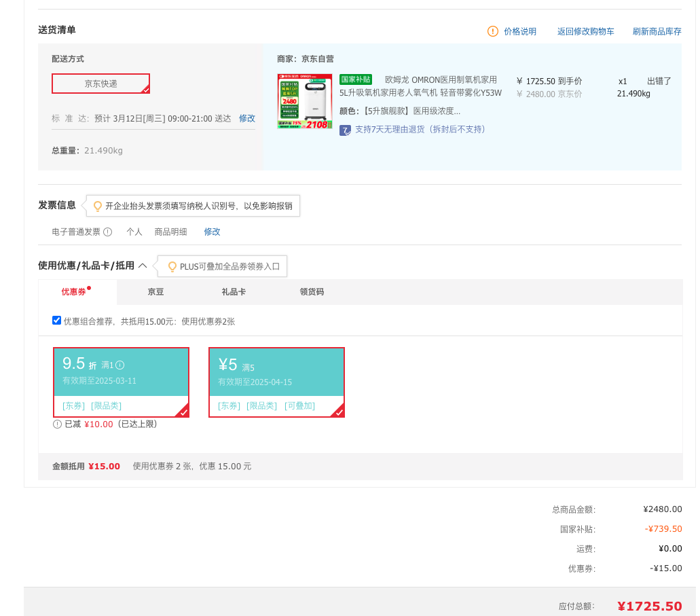700x616 pixels.
Task: Open the 欧姆龙 OMRON product title link
Action: [420, 86]
